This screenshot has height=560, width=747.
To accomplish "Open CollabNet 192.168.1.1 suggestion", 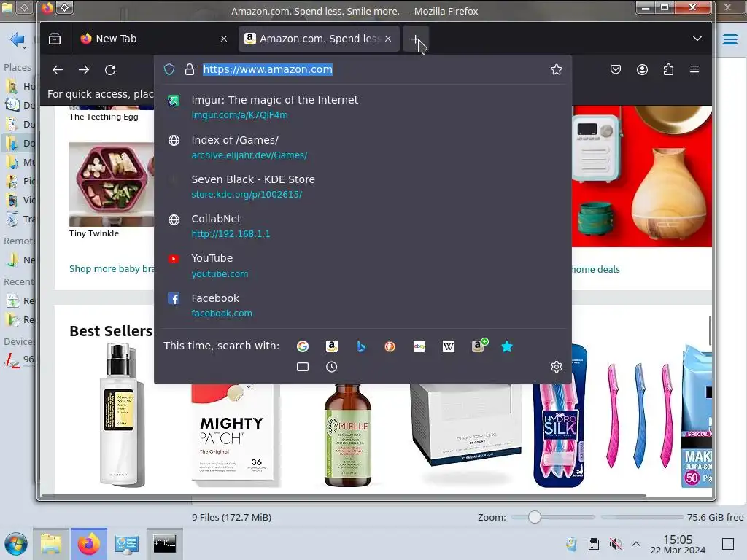I will click(x=363, y=226).
